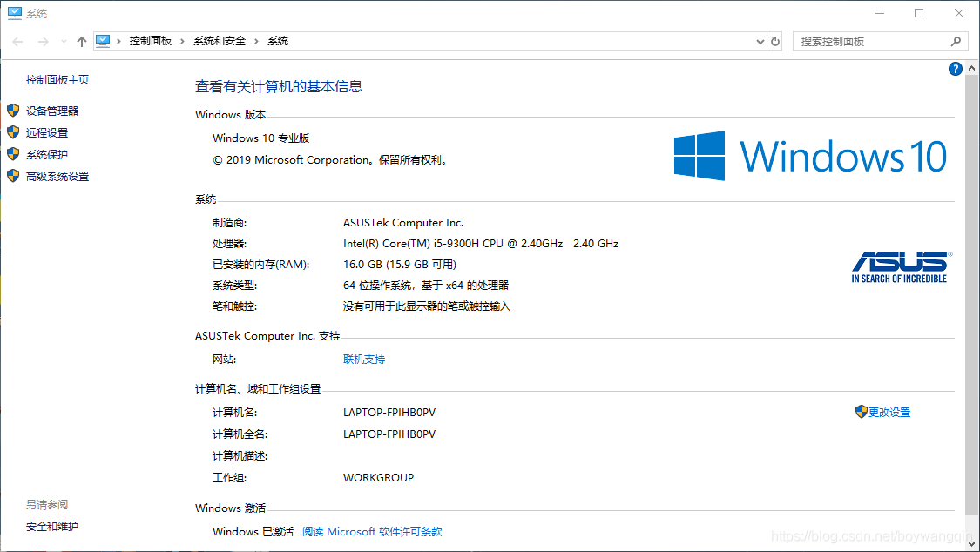Click the Forward navigation arrow
Screen dimensions: 980x552
44,42
